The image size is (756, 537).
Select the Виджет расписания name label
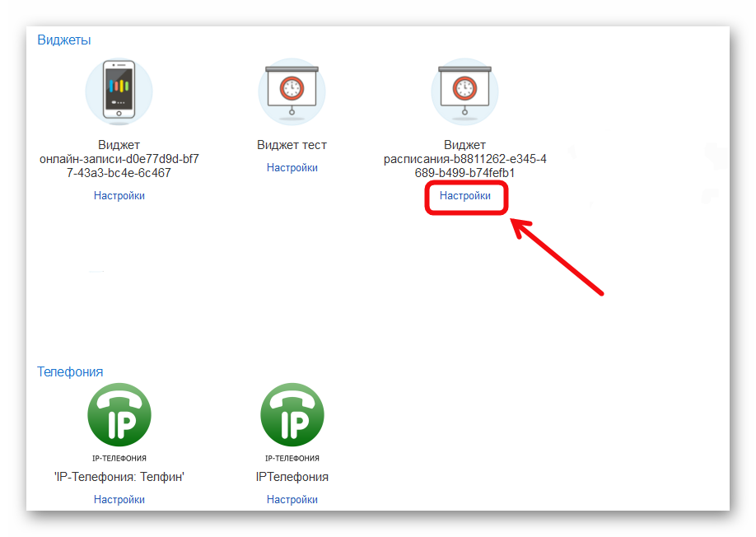[465, 159]
